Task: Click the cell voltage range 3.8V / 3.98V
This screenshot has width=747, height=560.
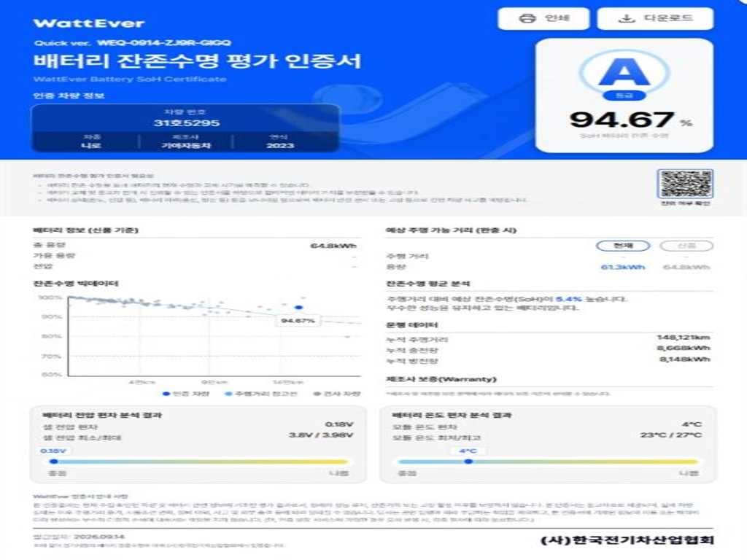Action: [x=321, y=435]
